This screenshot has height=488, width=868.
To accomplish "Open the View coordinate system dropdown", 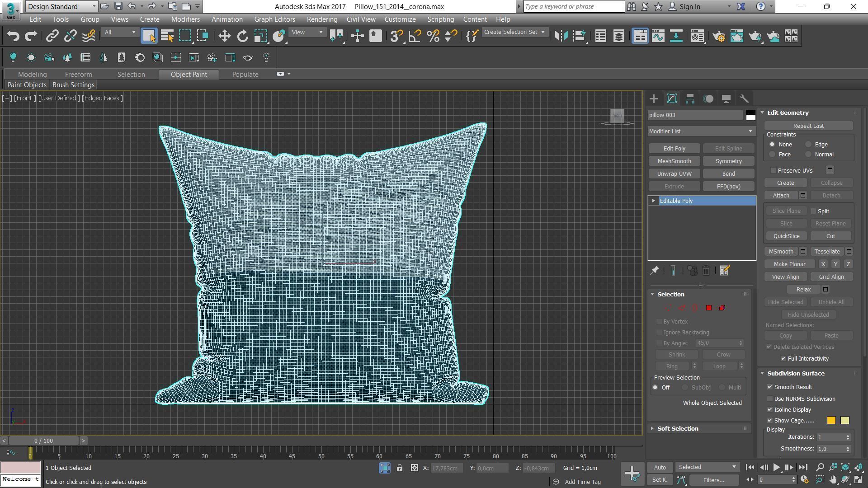I will [307, 33].
